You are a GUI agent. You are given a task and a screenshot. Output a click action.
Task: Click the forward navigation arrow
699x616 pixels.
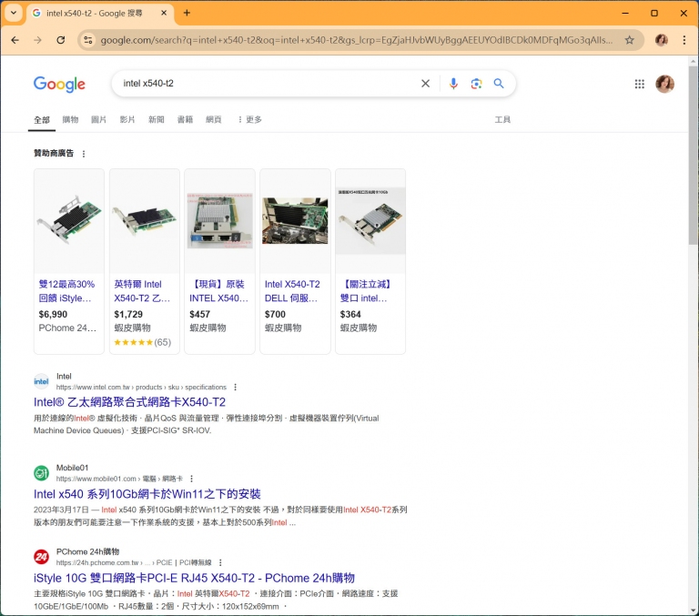tap(38, 40)
